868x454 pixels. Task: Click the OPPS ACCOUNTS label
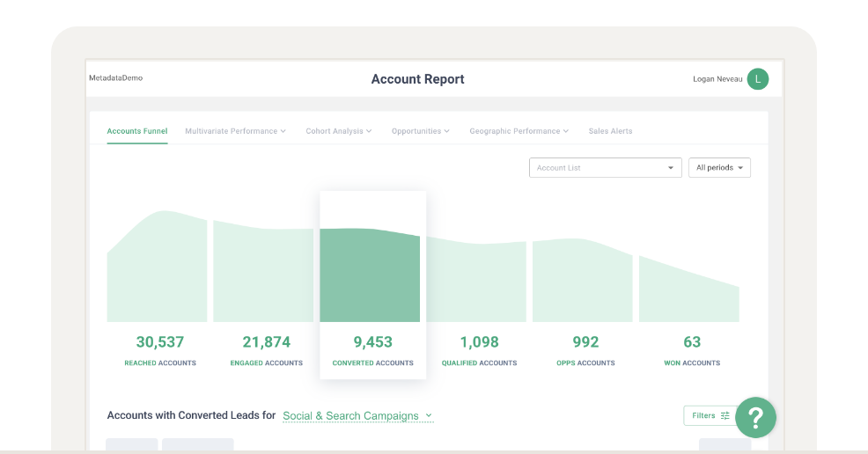(x=585, y=363)
